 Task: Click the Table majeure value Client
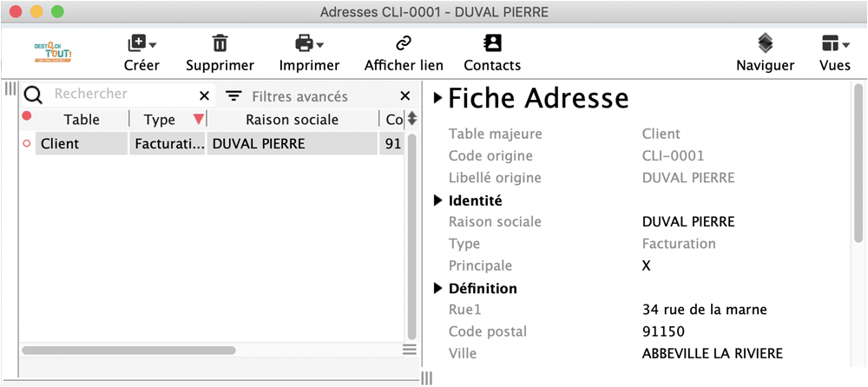pos(661,134)
